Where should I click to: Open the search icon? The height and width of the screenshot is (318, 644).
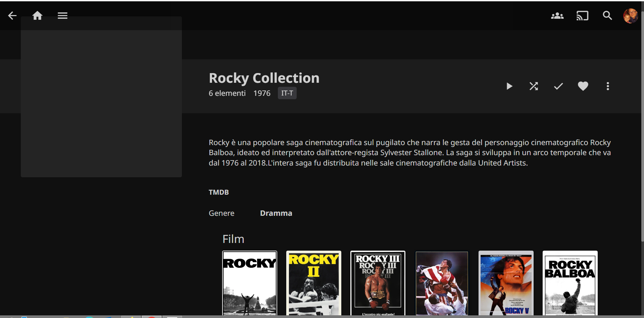pos(607,16)
